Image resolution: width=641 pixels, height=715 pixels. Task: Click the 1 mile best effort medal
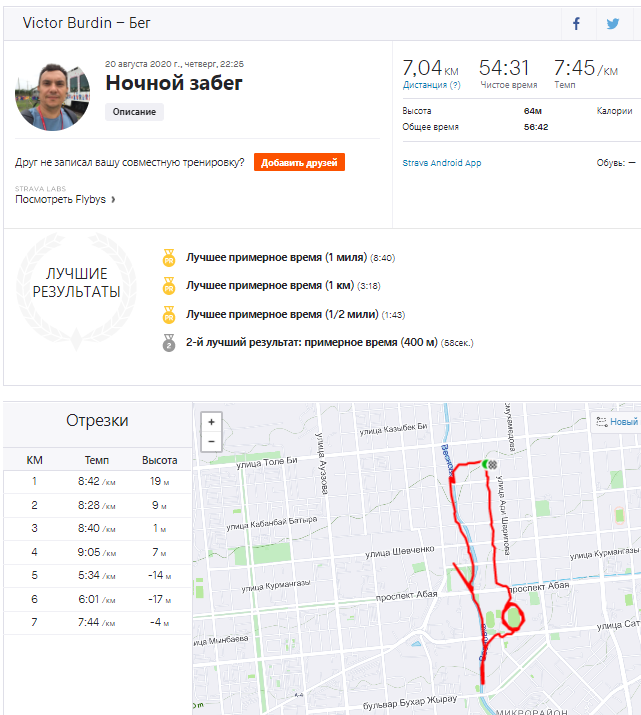[169, 257]
